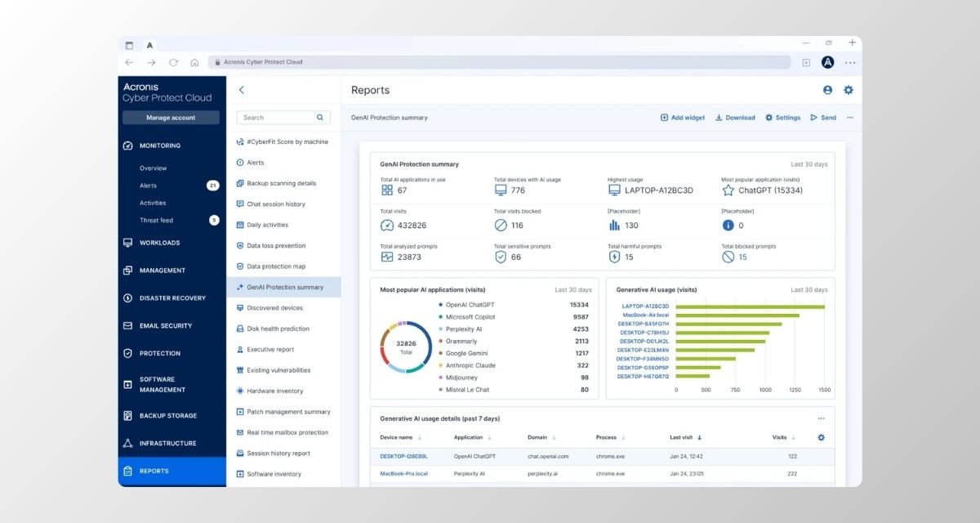The image size is (980, 523).
Task: Open table column settings gear
Action: 822,437
